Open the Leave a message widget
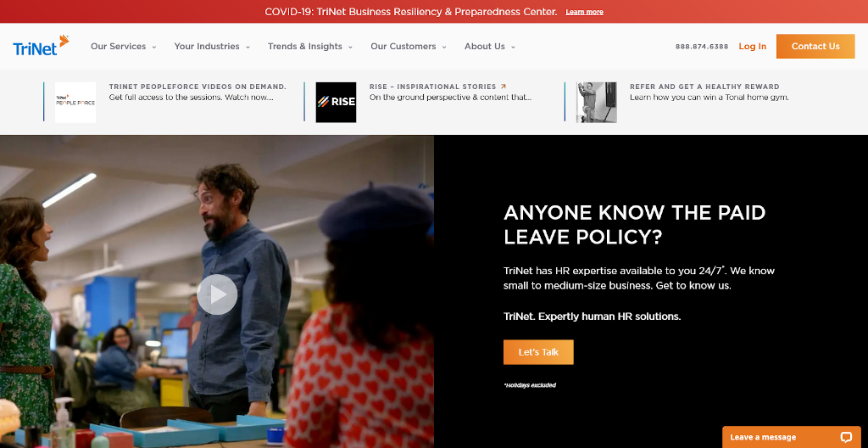Image resolution: width=868 pixels, height=448 pixels. click(x=792, y=437)
